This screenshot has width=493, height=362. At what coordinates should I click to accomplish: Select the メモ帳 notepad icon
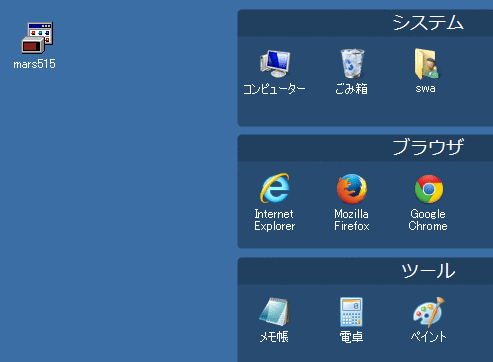[274, 312]
